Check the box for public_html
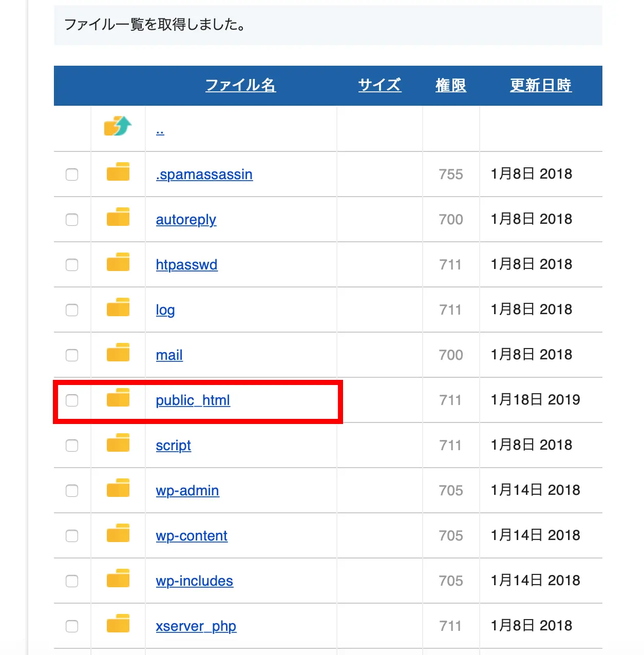This screenshot has height=655, width=644. click(72, 400)
